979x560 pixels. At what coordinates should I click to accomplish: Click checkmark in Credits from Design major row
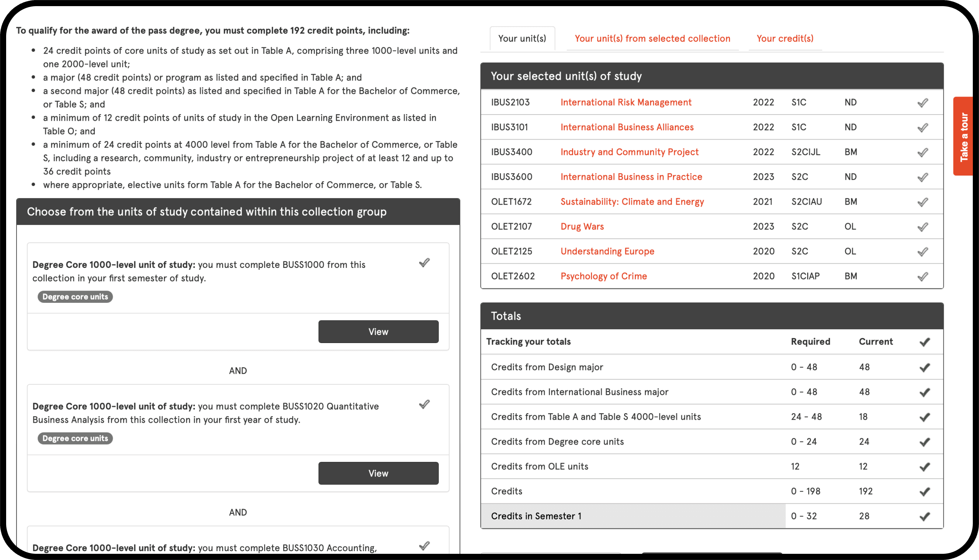925,368
